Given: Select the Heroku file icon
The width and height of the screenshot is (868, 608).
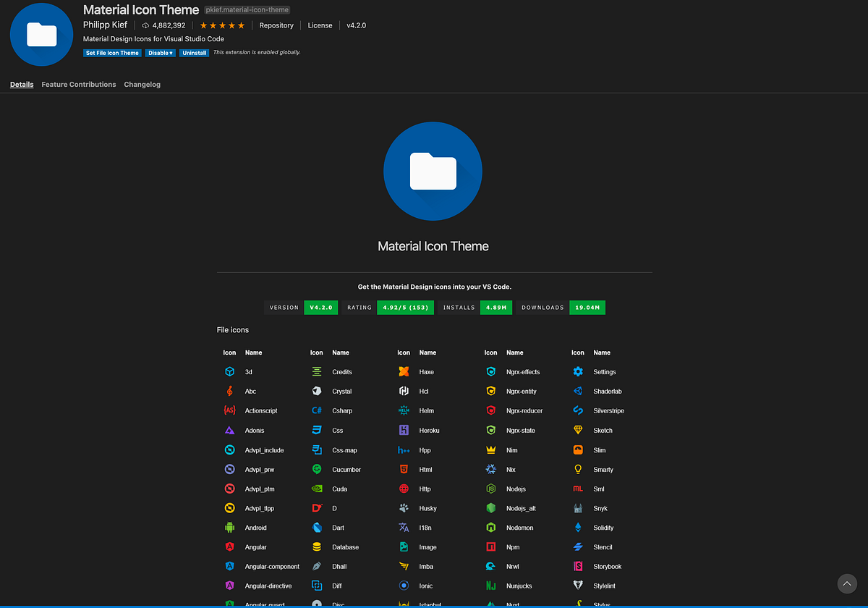Looking at the screenshot, I should pyautogui.click(x=404, y=430).
